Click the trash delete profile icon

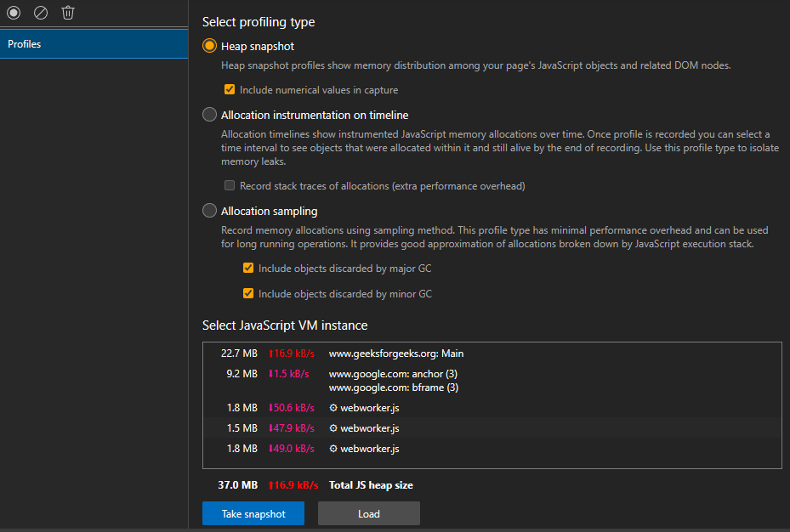click(x=68, y=13)
